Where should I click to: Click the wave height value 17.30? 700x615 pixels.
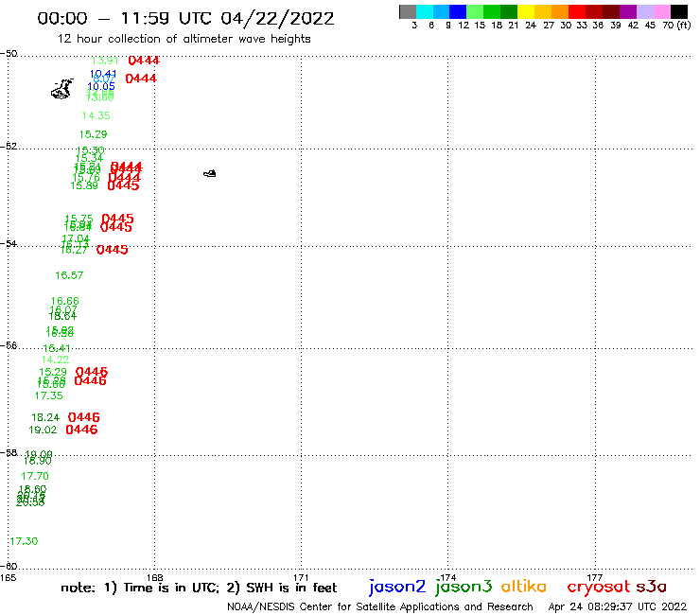coord(24,541)
